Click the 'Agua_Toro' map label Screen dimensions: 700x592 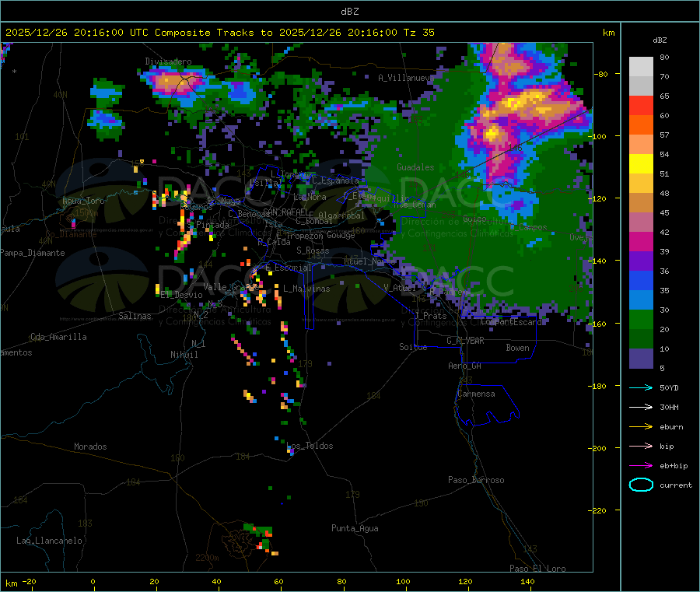tap(83, 201)
